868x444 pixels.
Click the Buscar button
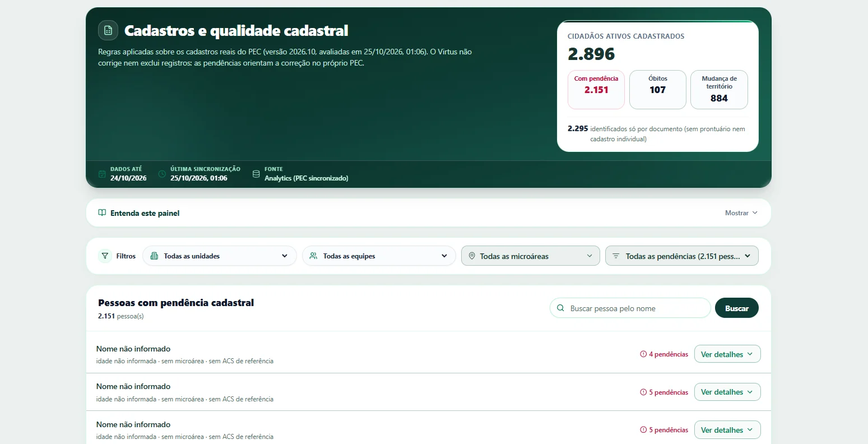[737, 308]
